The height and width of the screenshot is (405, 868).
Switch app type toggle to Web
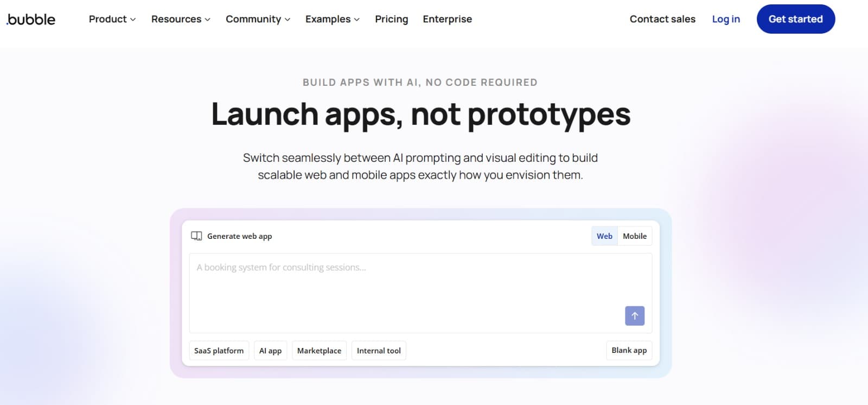604,236
